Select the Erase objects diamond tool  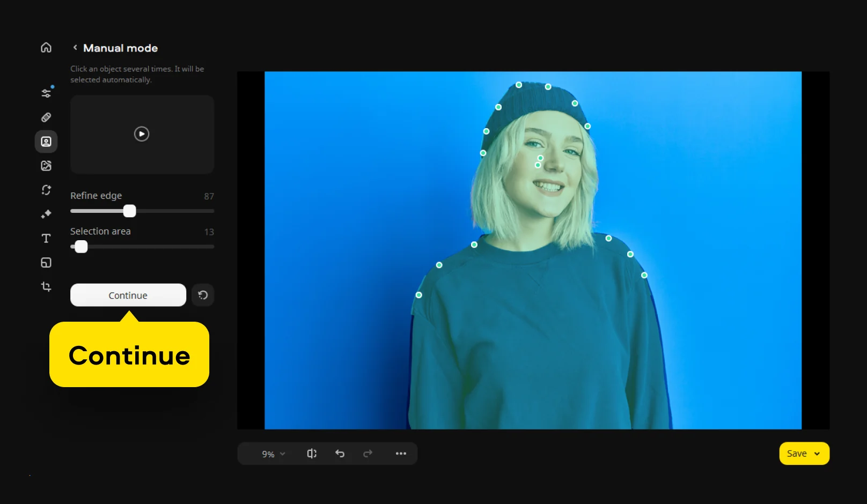[46, 214]
